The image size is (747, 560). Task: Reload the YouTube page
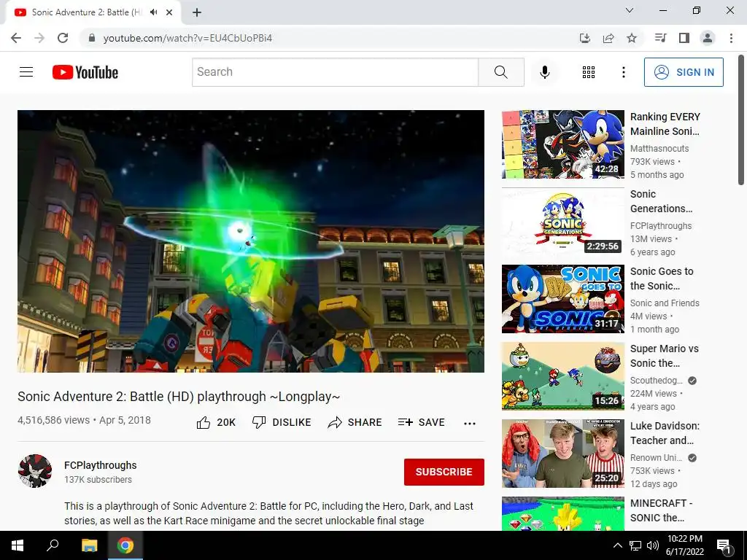click(63, 38)
